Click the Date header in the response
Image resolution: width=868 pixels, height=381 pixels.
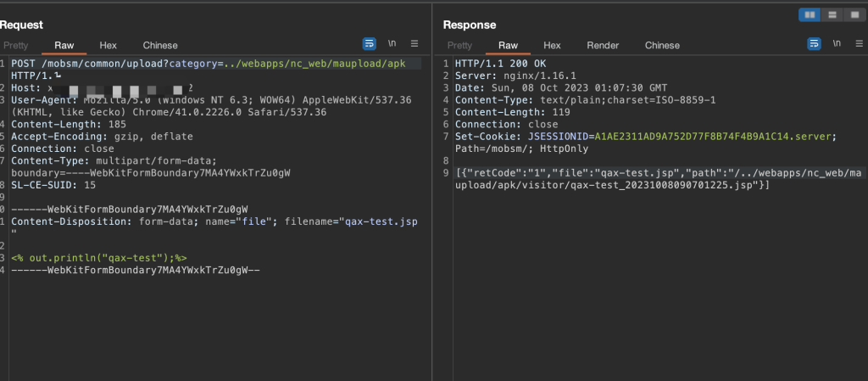click(561, 88)
